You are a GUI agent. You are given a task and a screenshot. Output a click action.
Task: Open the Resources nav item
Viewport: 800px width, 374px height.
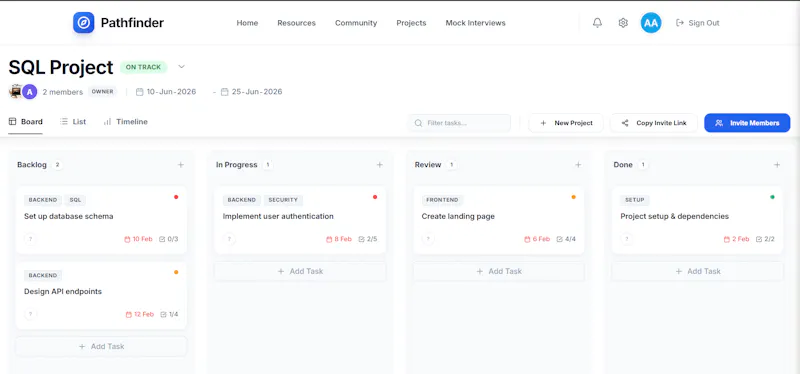(x=296, y=23)
